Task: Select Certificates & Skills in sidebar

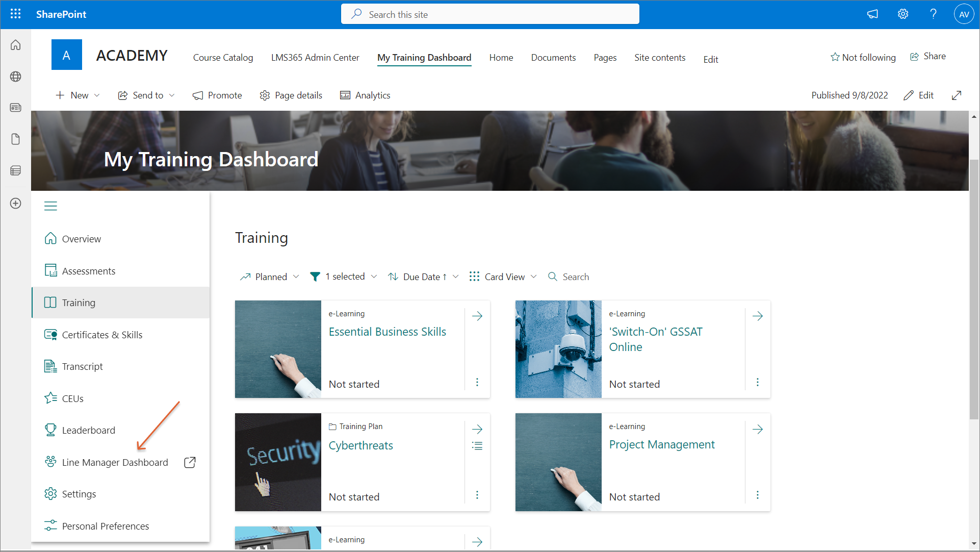Action: tap(102, 335)
